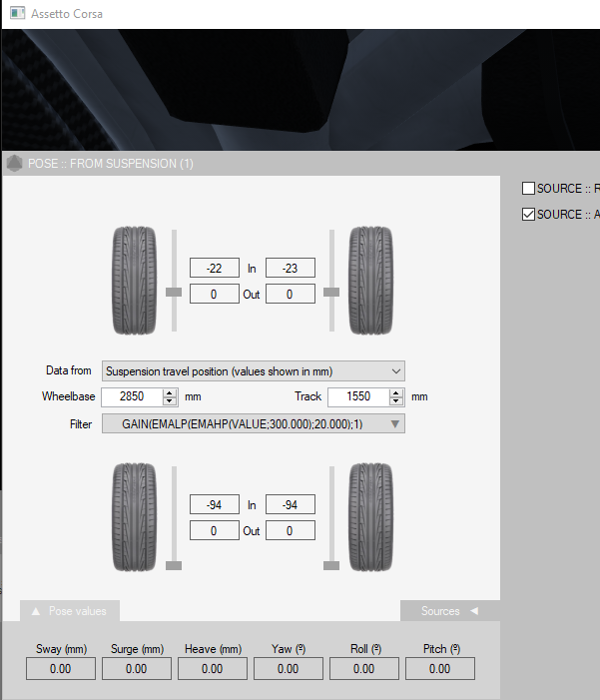This screenshot has height=700, width=600.
Task: Click the Track label
Action: click(x=307, y=396)
